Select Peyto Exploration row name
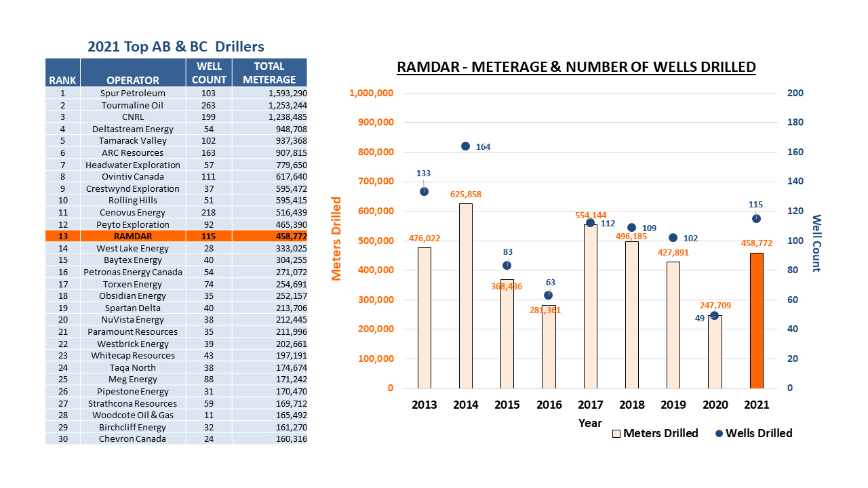Image resolution: width=868 pixels, height=488 pixels. coord(133,224)
